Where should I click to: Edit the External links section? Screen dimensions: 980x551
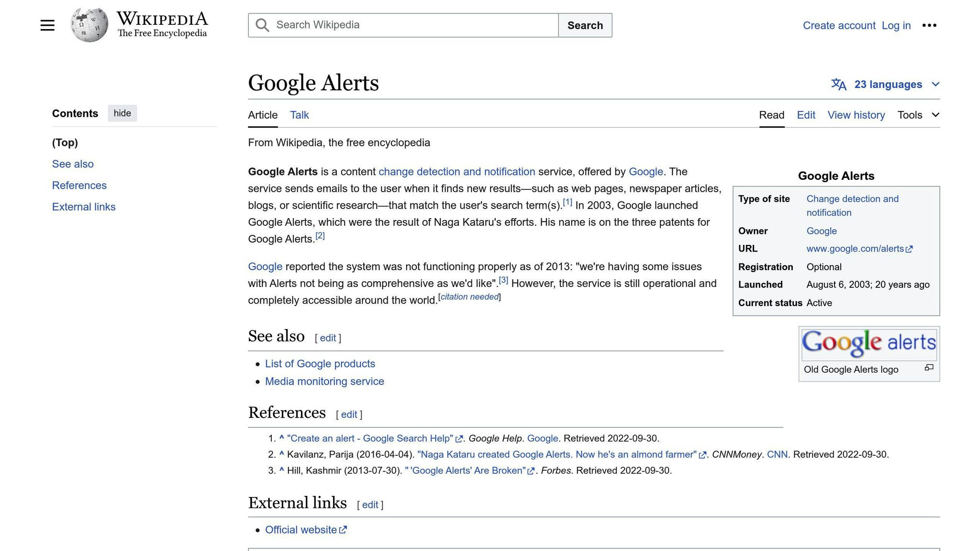tap(370, 505)
